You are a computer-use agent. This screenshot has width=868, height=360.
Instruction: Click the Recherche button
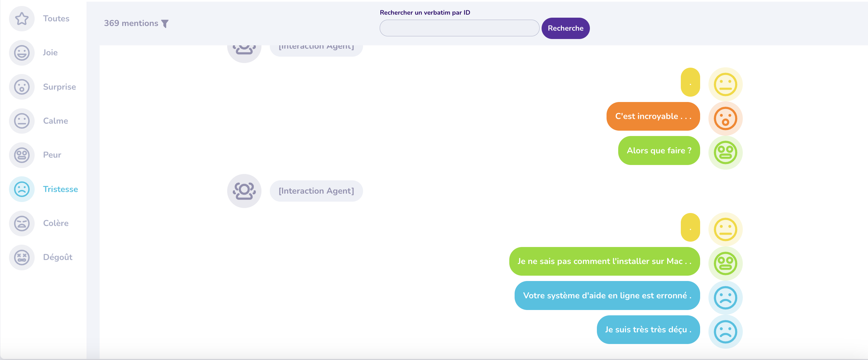point(565,28)
